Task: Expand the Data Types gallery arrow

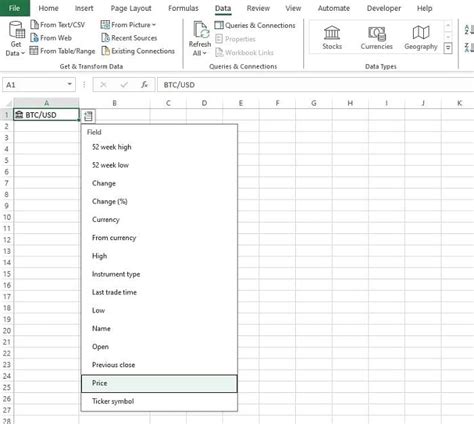Action: [x=448, y=49]
